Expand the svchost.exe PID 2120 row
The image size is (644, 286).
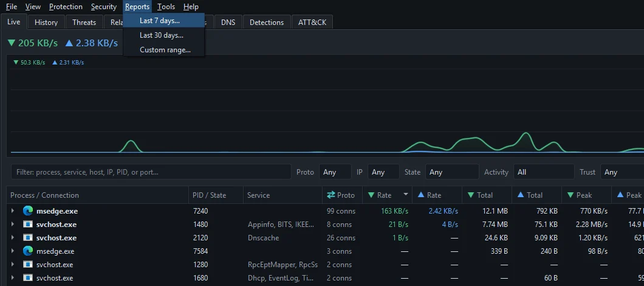click(x=13, y=238)
